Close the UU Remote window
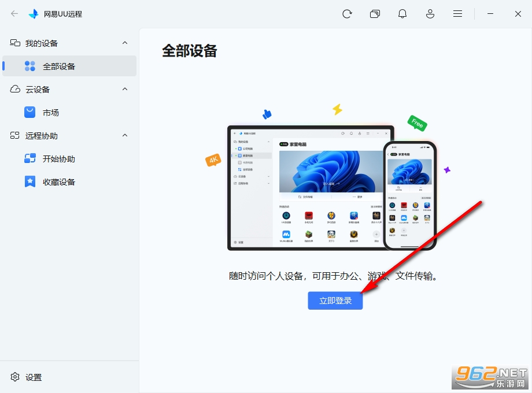Screen dimensions: 532x393 [x=518, y=14]
